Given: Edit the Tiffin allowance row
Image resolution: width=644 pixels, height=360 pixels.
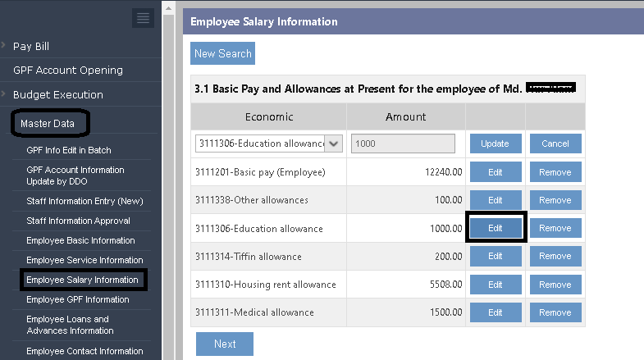Looking at the screenshot, I should [x=495, y=257].
